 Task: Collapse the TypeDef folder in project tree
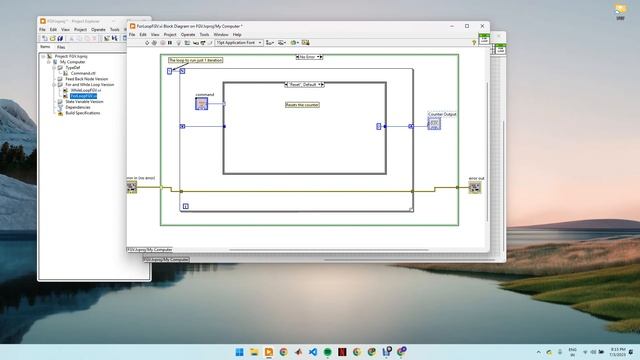click(x=54, y=68)
